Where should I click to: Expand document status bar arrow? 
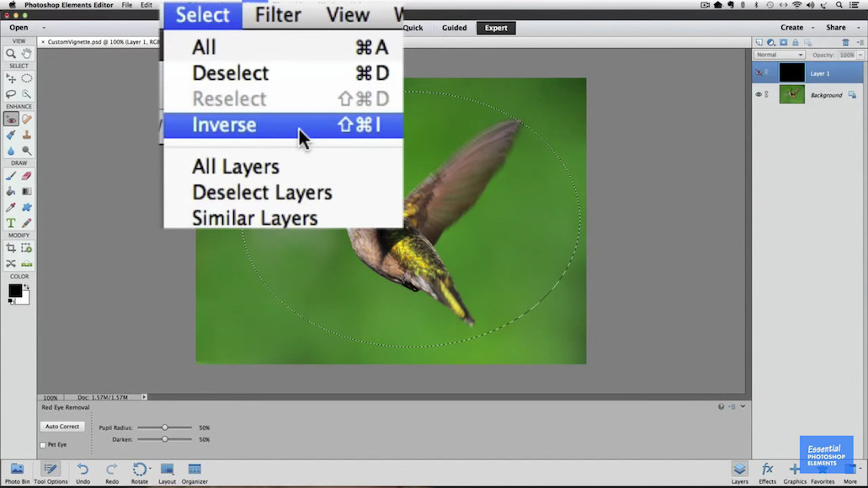[x=144, y=397]
